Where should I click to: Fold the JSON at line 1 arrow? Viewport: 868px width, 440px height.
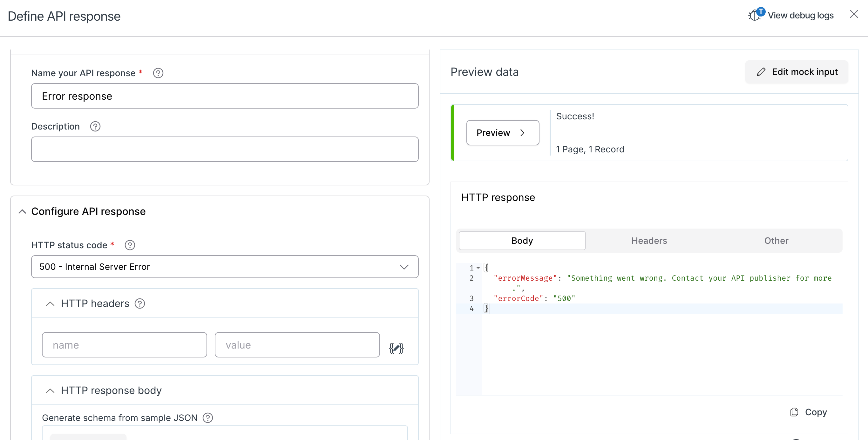pyautogui.click(x=478, y=268)
